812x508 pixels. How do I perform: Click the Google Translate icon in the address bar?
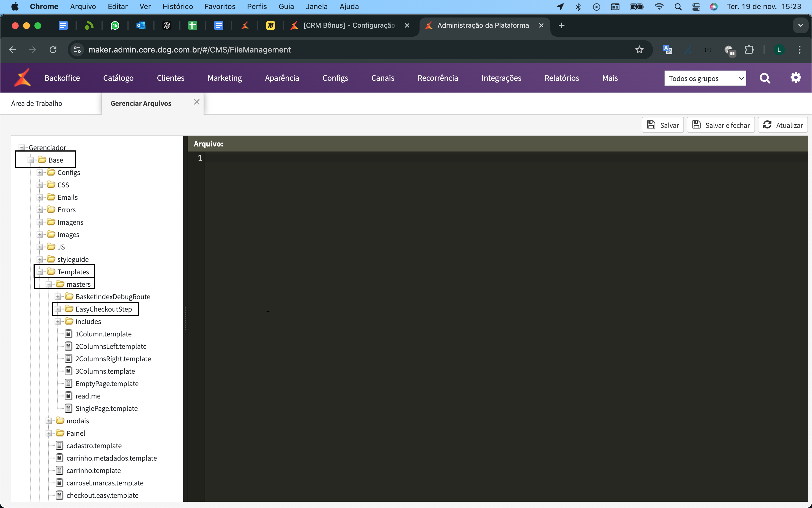pos(667,50)
